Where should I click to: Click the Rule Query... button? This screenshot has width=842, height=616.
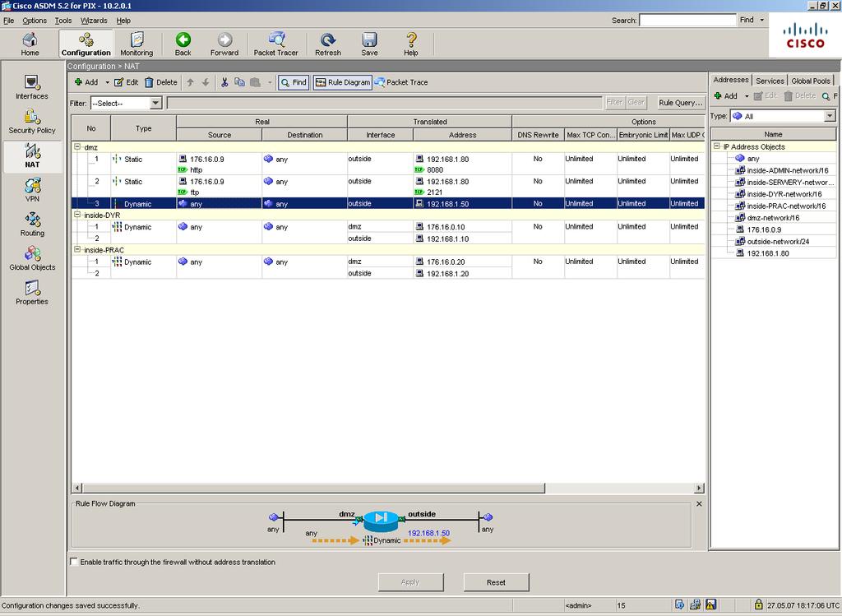[x=680, y=103]
